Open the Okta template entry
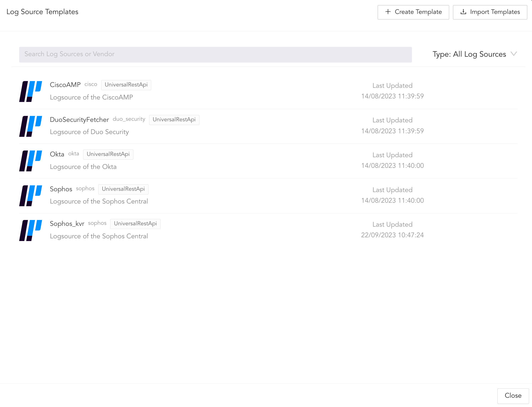This screenshot has height=407, width=532. pos(186,161)
